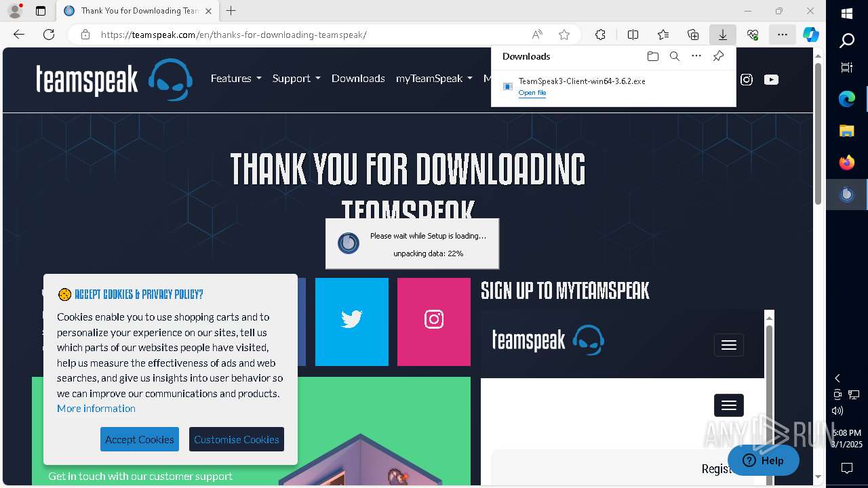Open File Explorer from taskbar
This screenshot has width=868, height=488.
click(x=847, y=131)
